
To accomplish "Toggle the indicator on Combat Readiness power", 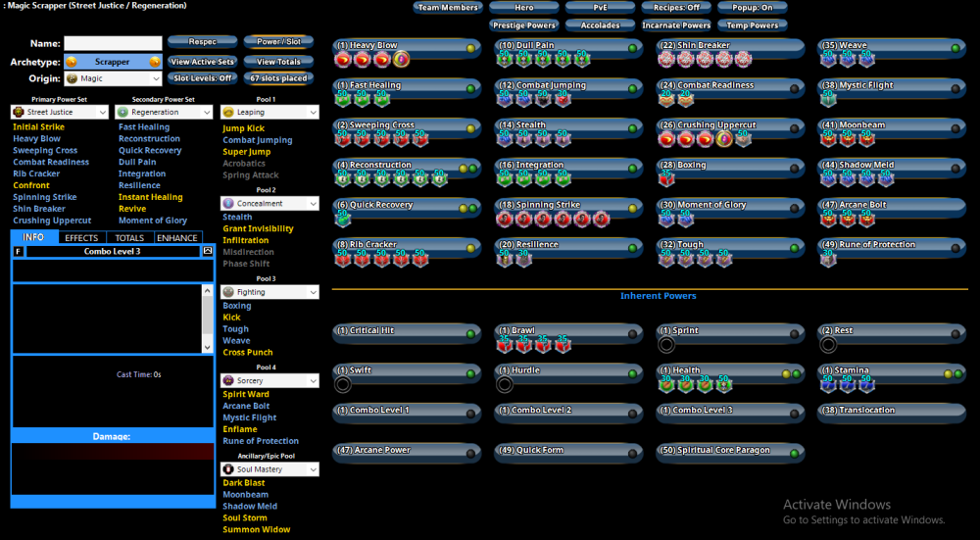I will 794,86.
